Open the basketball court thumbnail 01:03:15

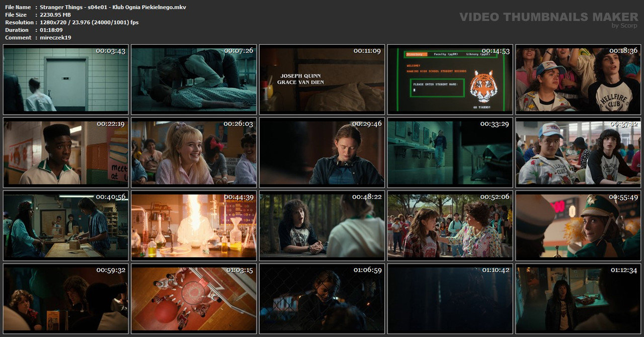click(194, 299)
